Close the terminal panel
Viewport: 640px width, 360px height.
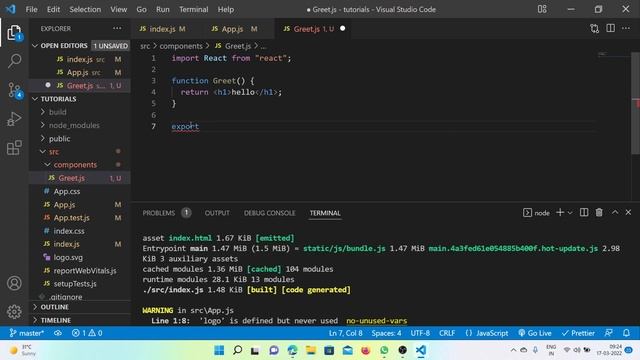tap(628, 212)
